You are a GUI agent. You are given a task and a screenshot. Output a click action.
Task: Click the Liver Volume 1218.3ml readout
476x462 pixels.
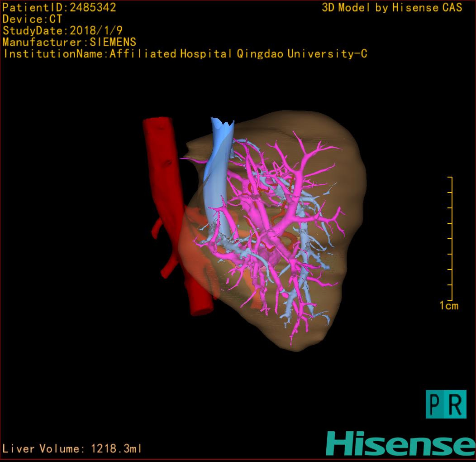72,449
